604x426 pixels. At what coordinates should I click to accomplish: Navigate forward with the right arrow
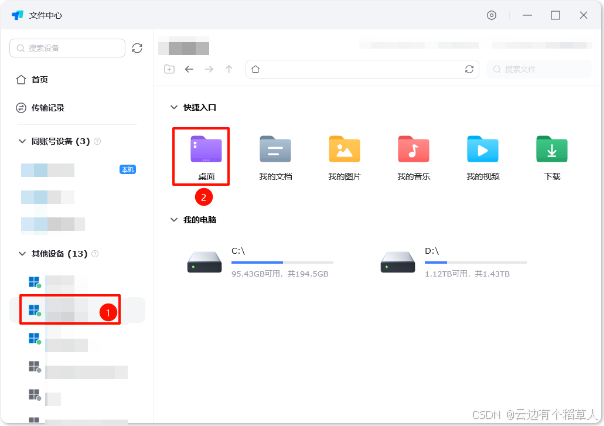coord(209,69)
